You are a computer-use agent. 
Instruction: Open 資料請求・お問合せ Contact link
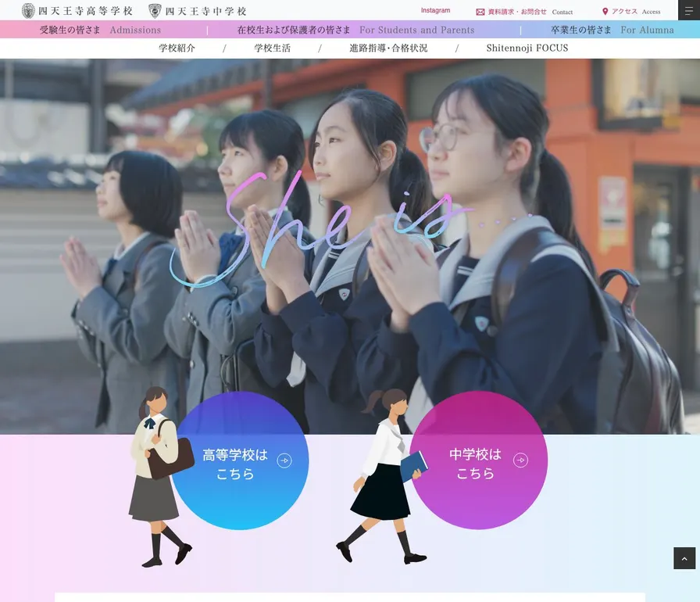[524, 12]
